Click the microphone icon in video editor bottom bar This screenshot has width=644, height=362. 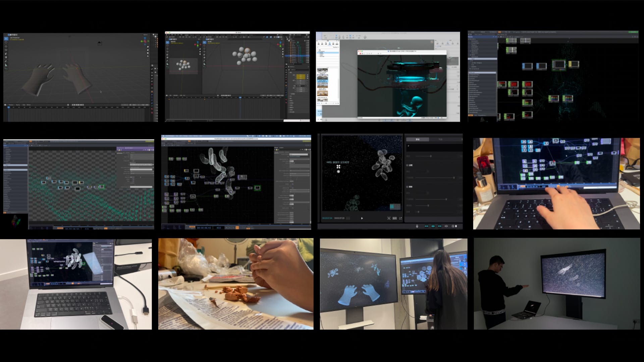tap(417, 226)
